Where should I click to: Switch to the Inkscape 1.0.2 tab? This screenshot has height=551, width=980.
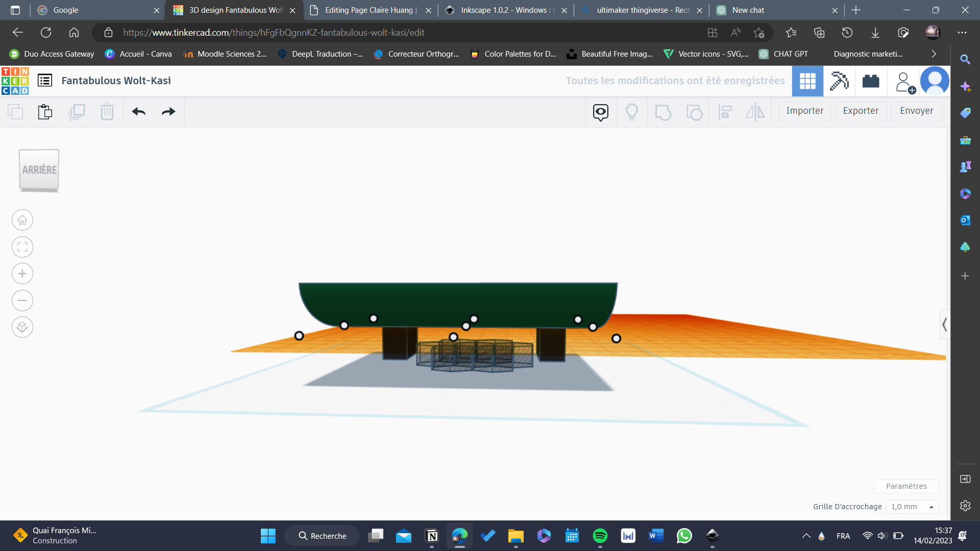point(505,10)
